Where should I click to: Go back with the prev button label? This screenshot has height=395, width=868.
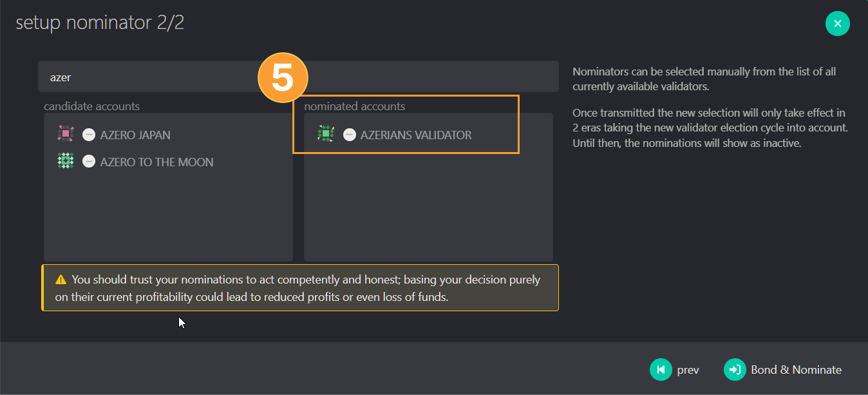click(x=688, y=370)
